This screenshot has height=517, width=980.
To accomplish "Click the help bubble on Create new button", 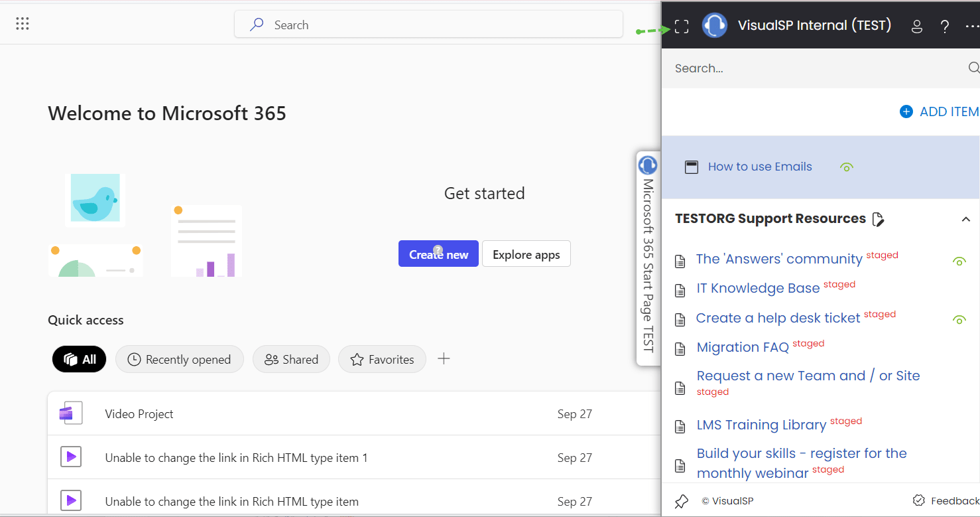I will pos(438,251).
